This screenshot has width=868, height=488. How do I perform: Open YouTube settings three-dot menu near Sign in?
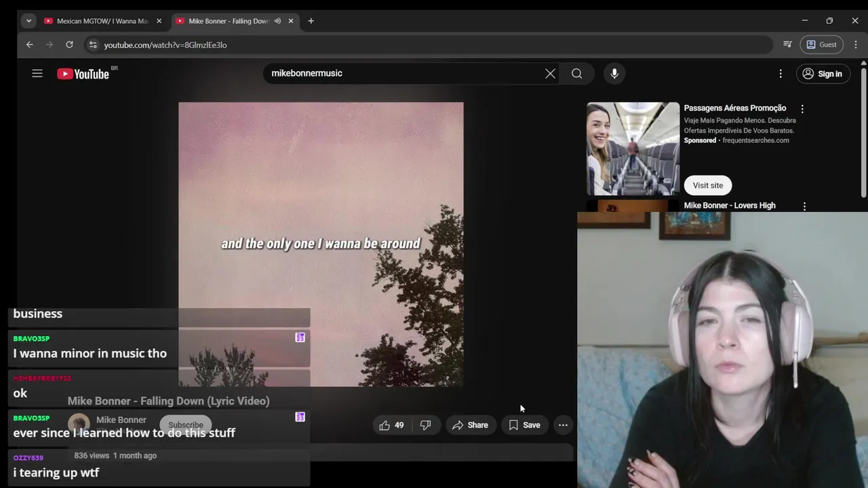781,74
